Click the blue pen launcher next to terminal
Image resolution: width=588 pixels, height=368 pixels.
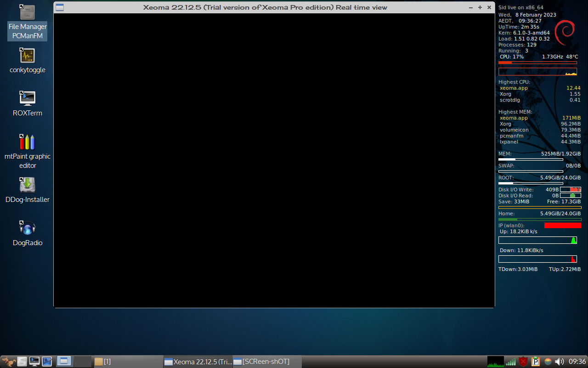click(x=47, y=362)
